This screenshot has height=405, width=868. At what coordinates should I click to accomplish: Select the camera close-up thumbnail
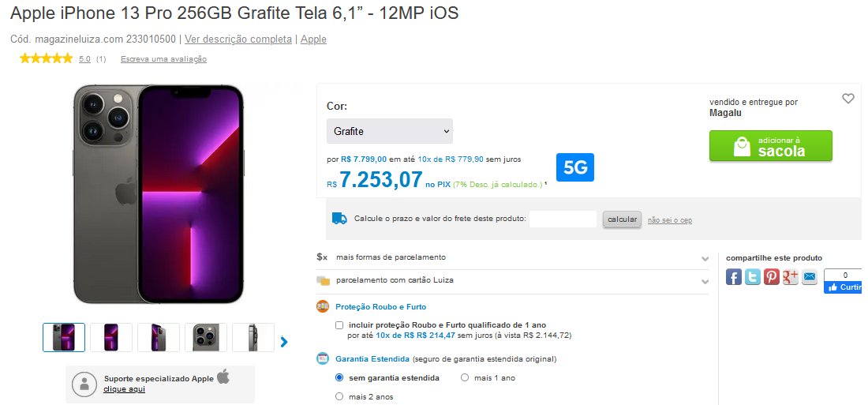pos(206,337)
